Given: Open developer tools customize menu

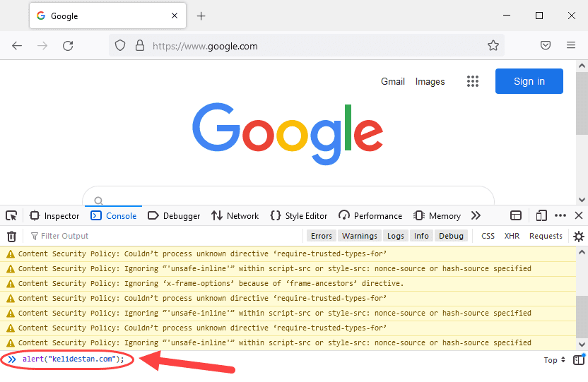Looking at the screenshot, I should 560,215.
